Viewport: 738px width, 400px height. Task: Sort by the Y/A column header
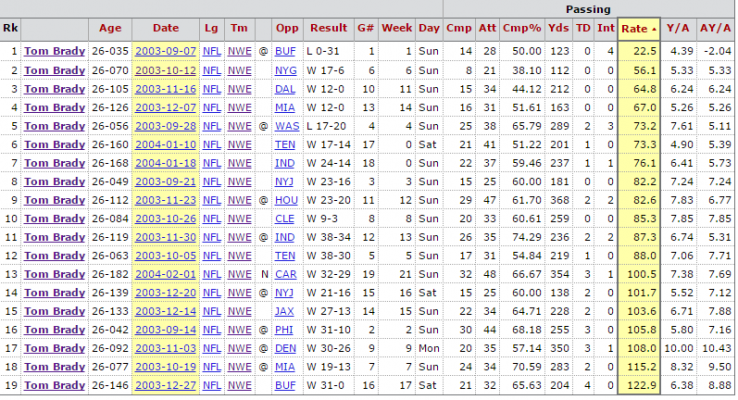[678, 28]
